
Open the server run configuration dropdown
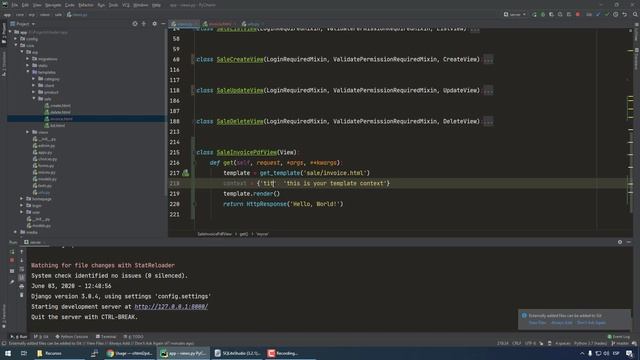point(515,15)
